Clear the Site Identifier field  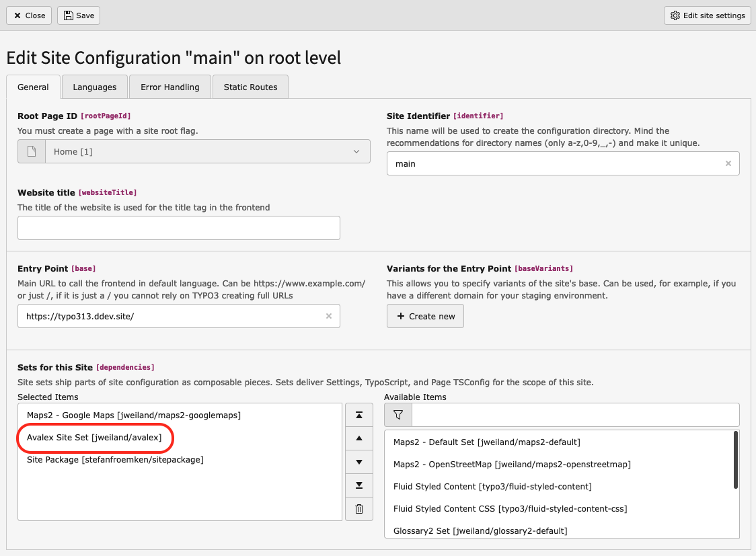[728, 163]
